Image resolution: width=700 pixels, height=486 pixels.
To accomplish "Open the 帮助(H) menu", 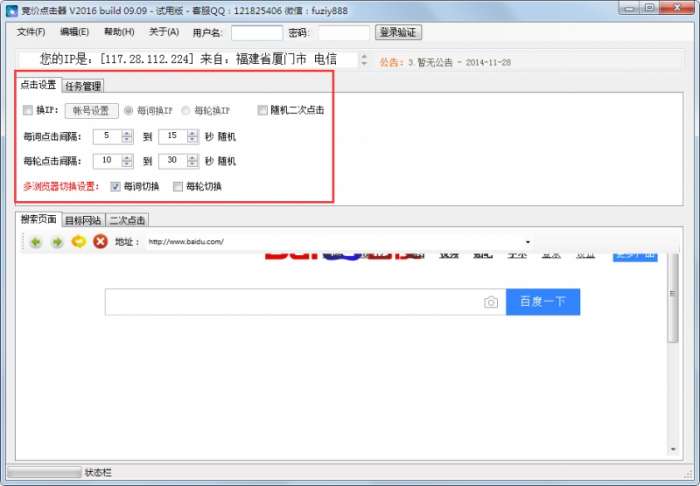I will pos(119,32).
